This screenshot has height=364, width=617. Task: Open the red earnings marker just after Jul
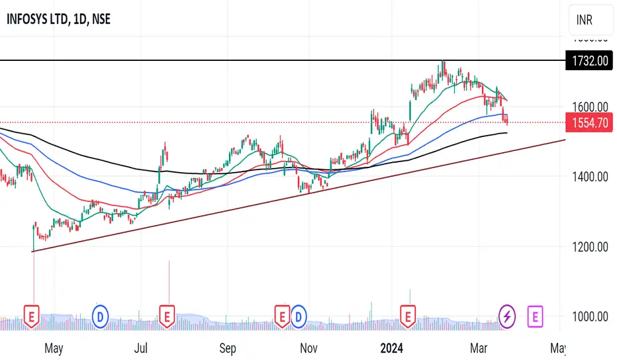[x=167, y=316]
